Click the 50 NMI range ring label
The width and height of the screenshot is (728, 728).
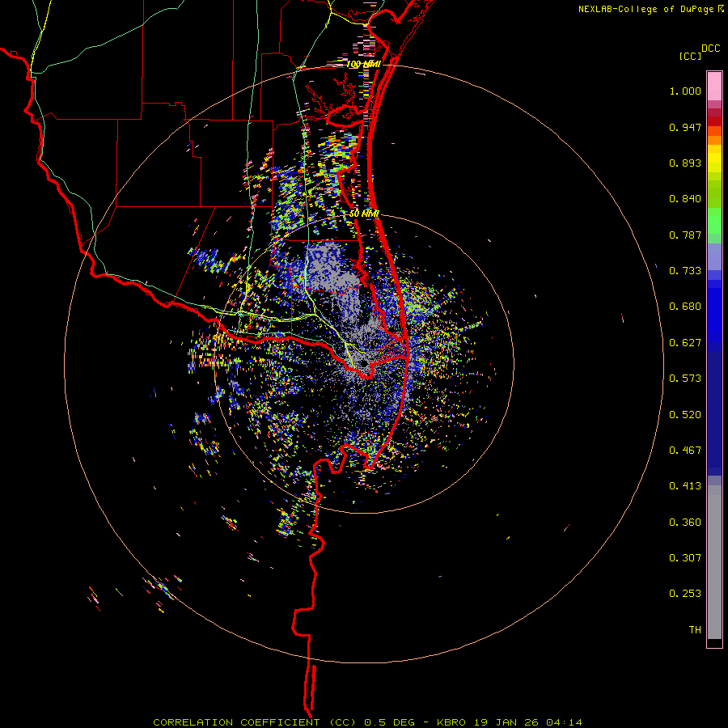(x=365, y=214)
